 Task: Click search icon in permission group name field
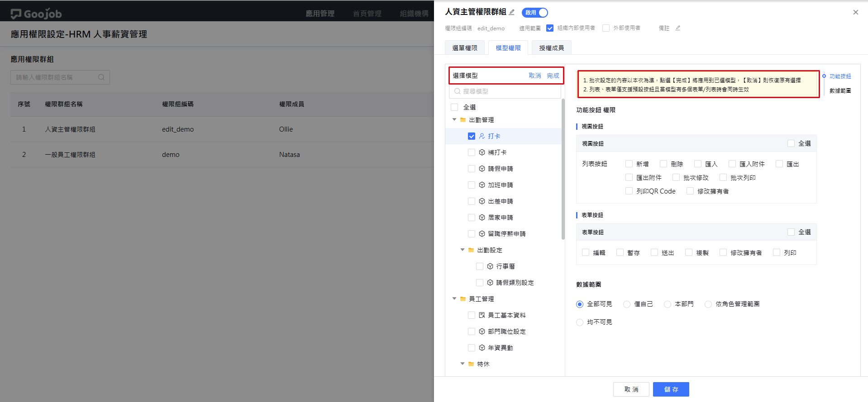[x=101, y=77]
